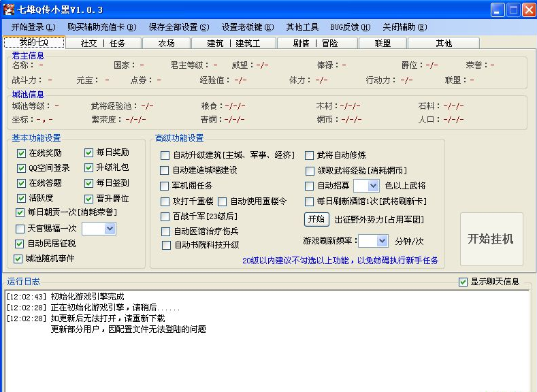Open the 开始登录 menu
Viewport: 537px width, 392px height.
click(33, 27)
